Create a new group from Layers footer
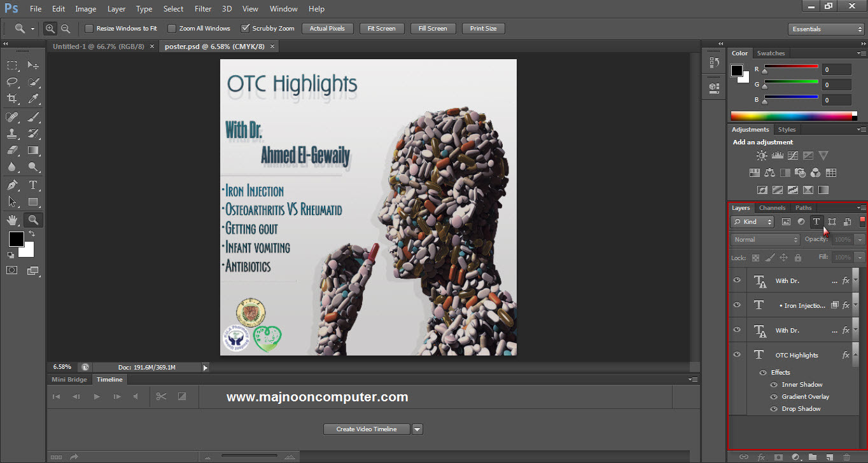 812,457
